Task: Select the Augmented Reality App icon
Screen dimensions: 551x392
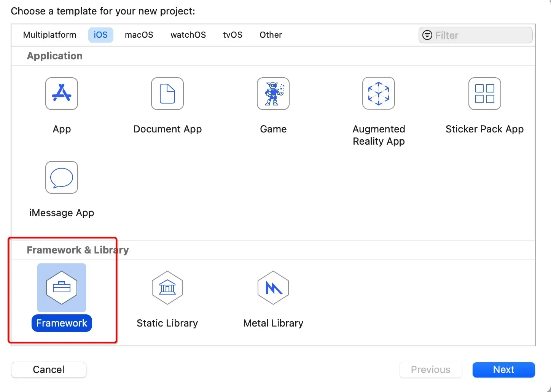Action: tap(379, 94)
